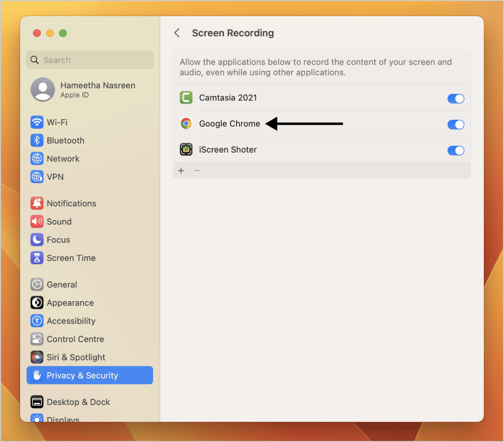Click inside the Search field

point(90,60)
